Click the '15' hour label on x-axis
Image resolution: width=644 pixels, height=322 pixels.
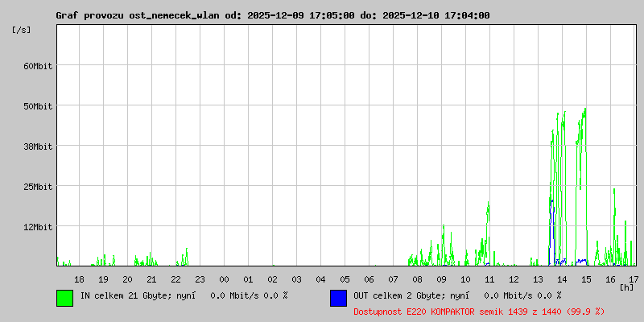pos(587,279)
